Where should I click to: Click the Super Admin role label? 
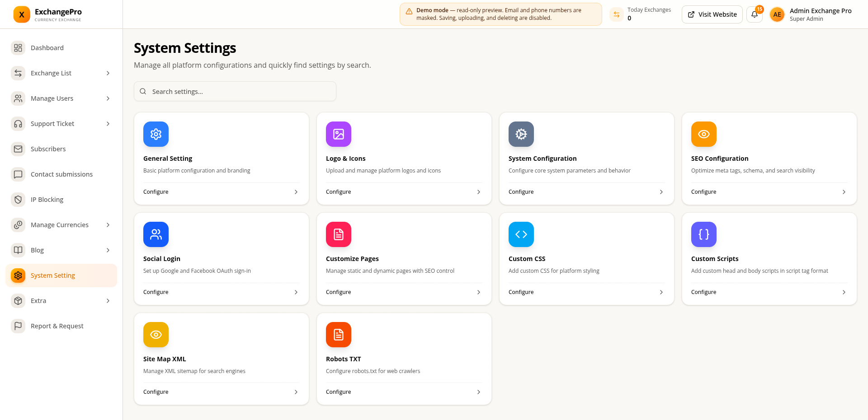point(807,19)
